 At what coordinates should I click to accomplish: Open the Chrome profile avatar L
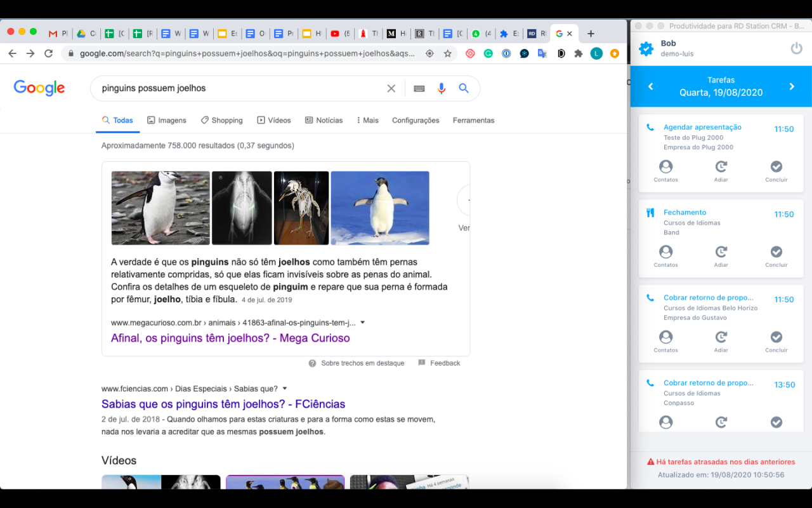point(596,53)
